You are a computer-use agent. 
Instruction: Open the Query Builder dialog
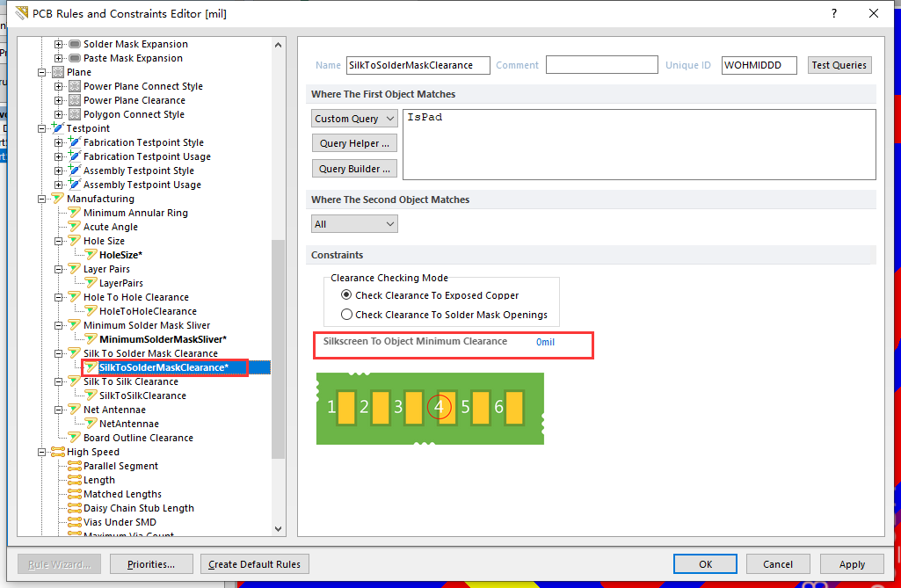coord(354,169)
